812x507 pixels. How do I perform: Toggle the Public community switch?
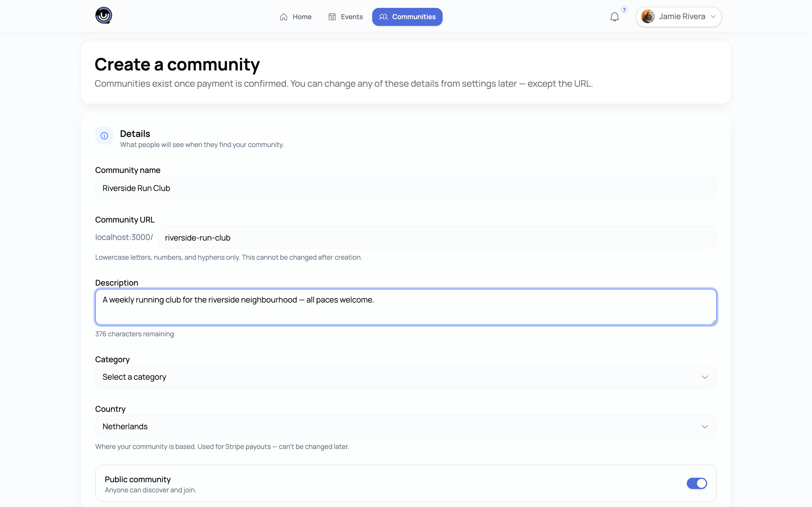(x=697, y=483)
